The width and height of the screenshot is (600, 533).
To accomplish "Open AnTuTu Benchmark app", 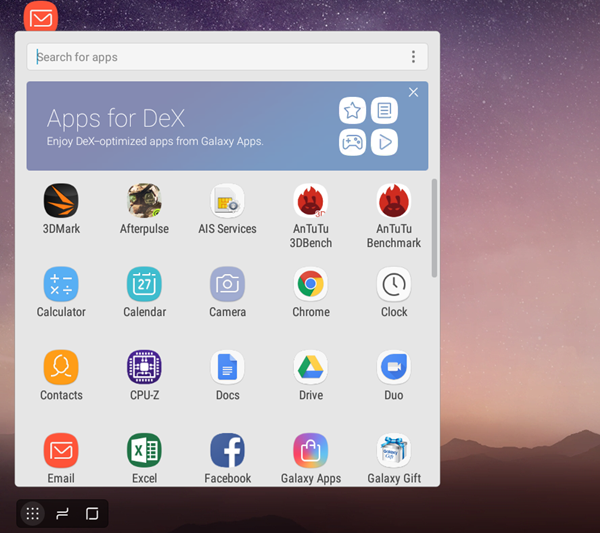I will point(394,200).
